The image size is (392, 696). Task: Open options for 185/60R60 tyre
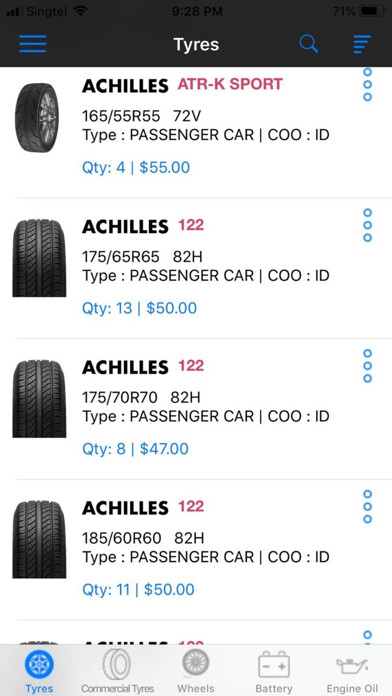367,507
